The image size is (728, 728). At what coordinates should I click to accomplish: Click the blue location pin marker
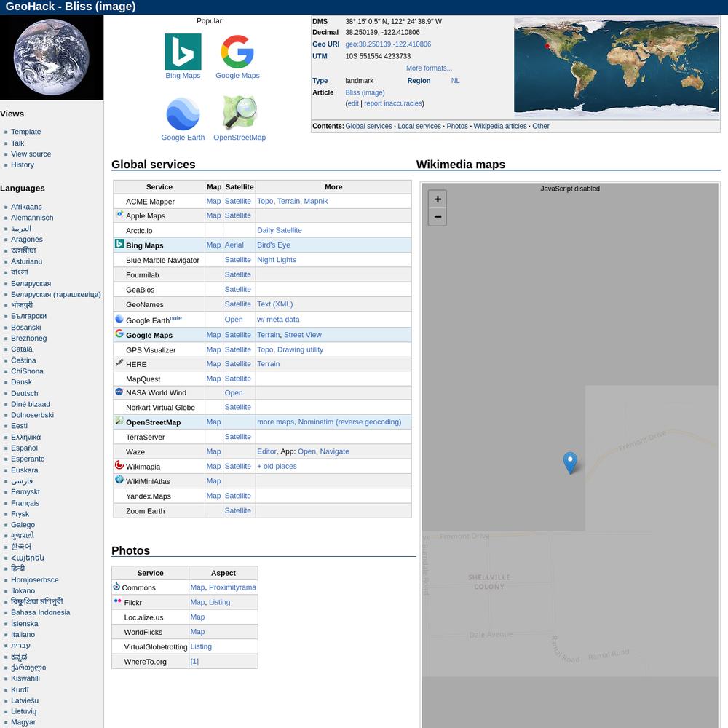click(570, 462)
